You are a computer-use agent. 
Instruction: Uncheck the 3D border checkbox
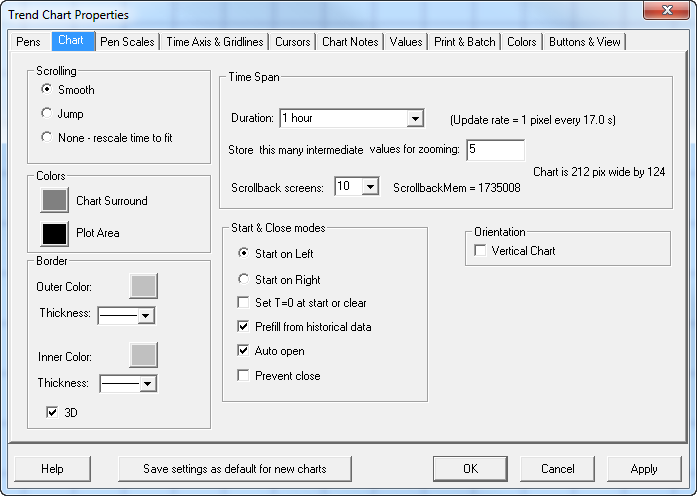(53, 412)
